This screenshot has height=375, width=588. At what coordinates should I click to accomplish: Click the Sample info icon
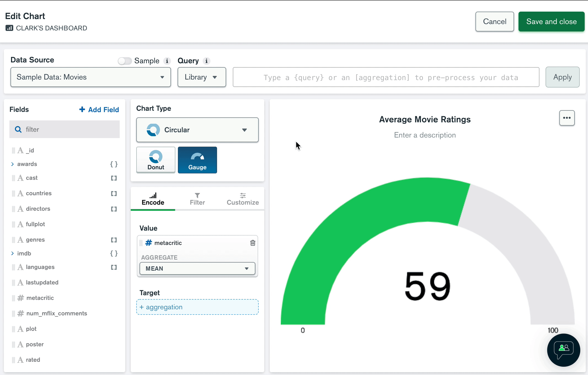tap(167, 61)
